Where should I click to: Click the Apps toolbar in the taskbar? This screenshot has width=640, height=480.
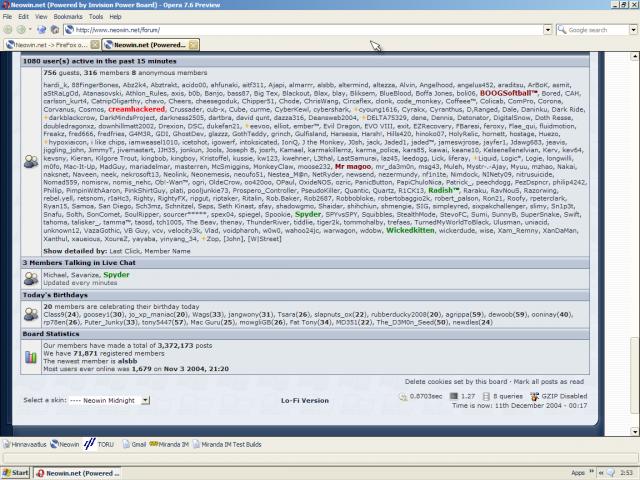[578, 473]
